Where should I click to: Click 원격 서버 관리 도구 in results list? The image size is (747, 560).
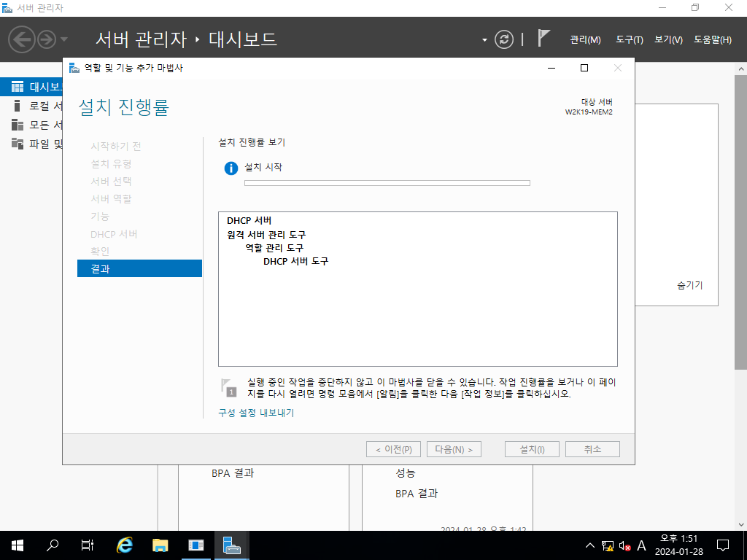(x=266, y=235)
